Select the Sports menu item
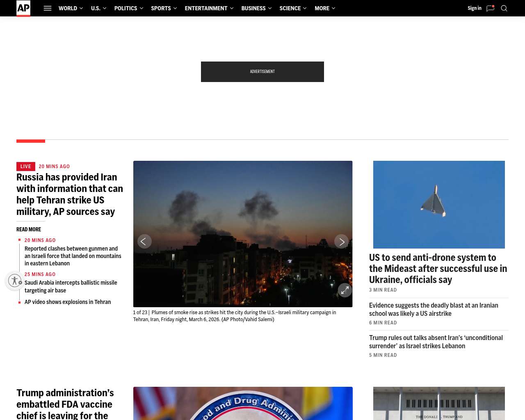Image resolution: width=525 pixels, height=420 pixels. click(161, 8)
